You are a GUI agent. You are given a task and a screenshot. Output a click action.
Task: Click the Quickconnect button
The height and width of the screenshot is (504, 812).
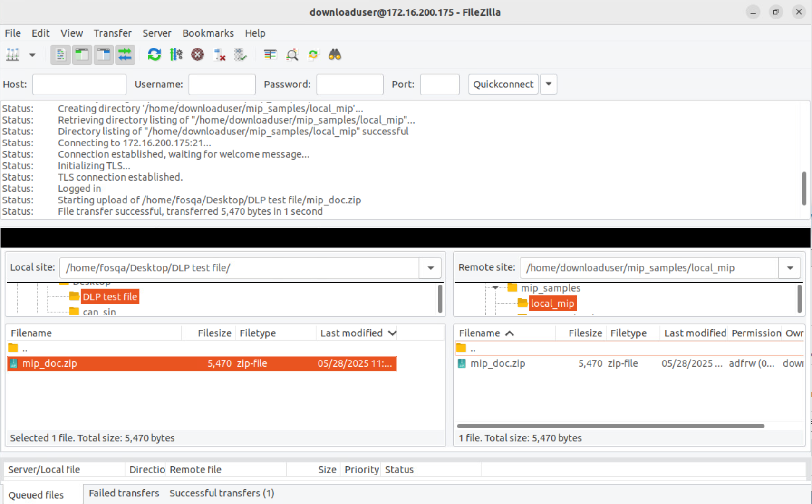[x=503, y=84]
